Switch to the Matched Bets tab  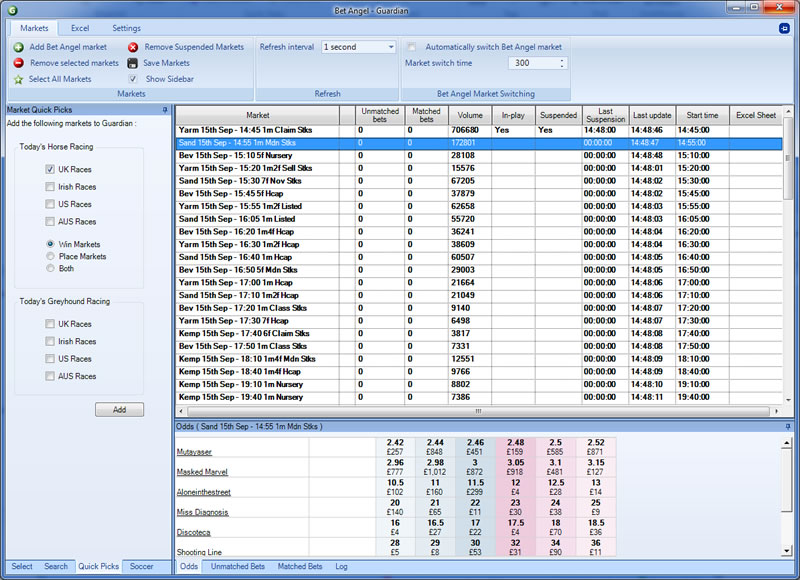pyautogui.click(x=300, y=566)
